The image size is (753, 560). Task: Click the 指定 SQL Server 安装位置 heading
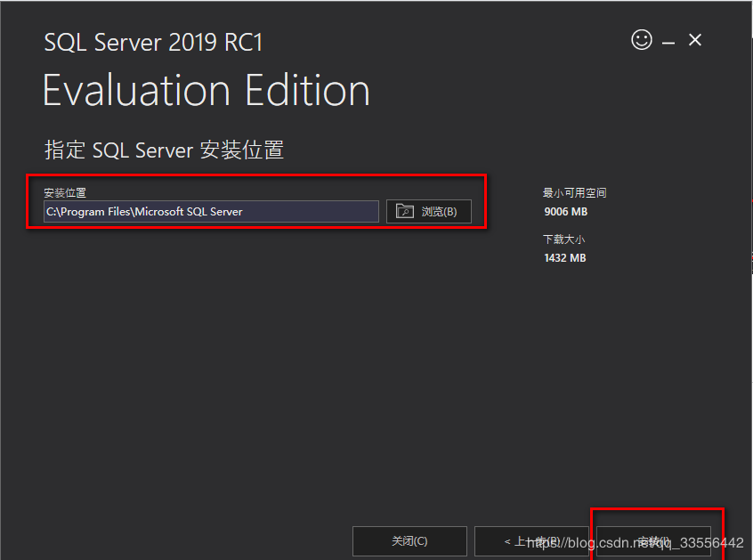click(x=165, y=150)
